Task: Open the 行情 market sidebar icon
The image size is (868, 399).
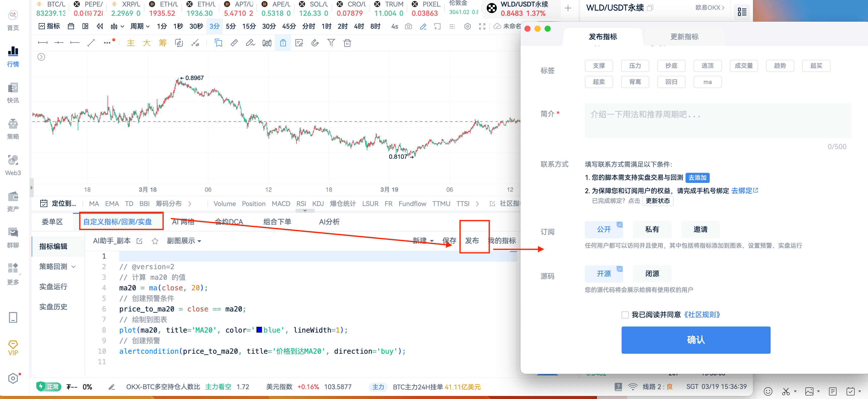Action: point(13,57)
